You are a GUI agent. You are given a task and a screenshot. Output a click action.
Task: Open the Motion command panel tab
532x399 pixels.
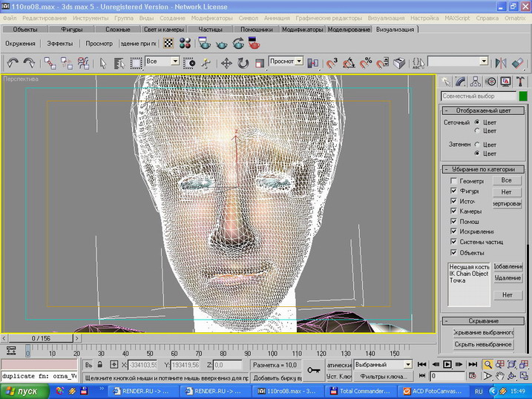pyautogui.click(x=490, y=82)
